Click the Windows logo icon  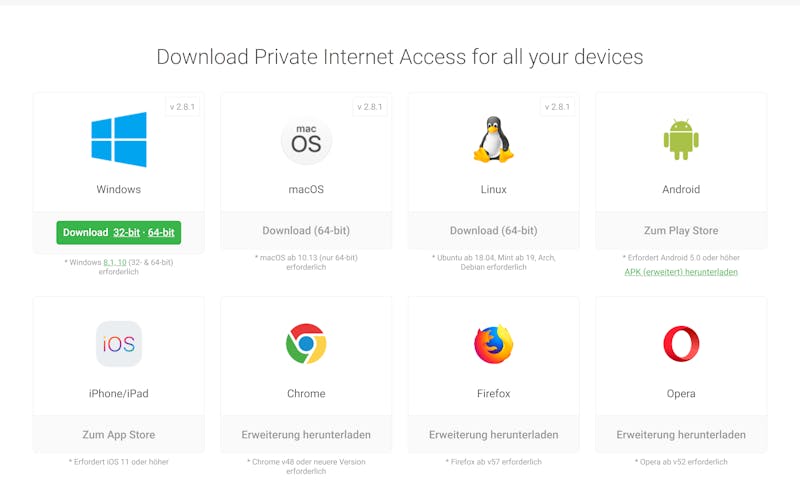pyautogui.click(x=119, y=139)
